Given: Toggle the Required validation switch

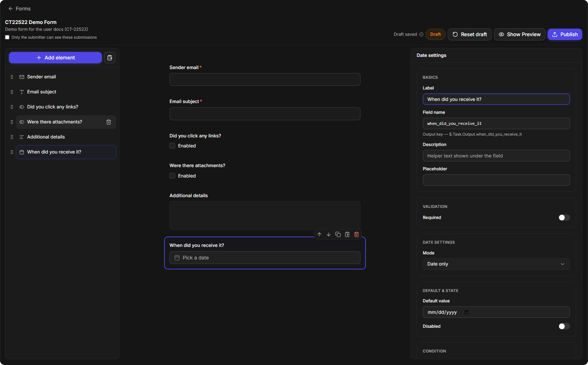Looking at the screenshot, I should [x=564, y=218].
